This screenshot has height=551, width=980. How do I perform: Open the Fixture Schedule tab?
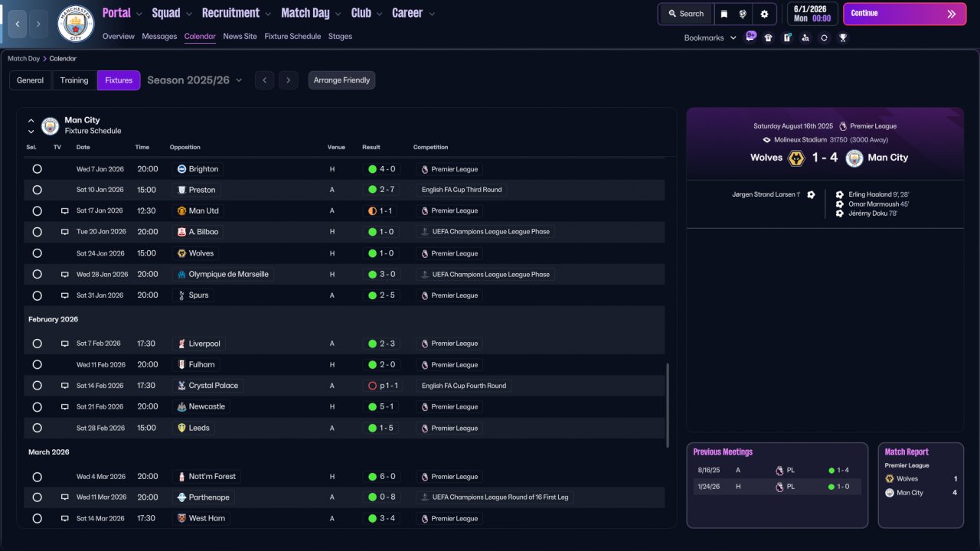point(292,36)
